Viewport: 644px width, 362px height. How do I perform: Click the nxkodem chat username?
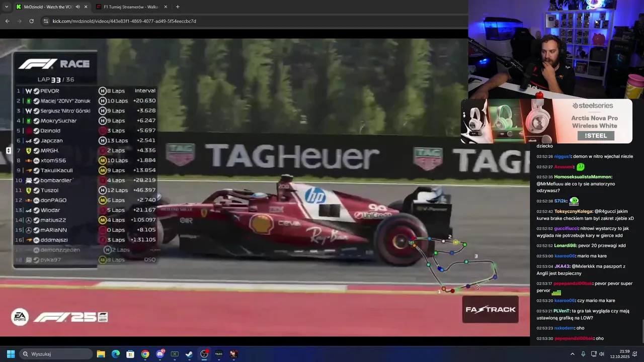tap(564, 328)
